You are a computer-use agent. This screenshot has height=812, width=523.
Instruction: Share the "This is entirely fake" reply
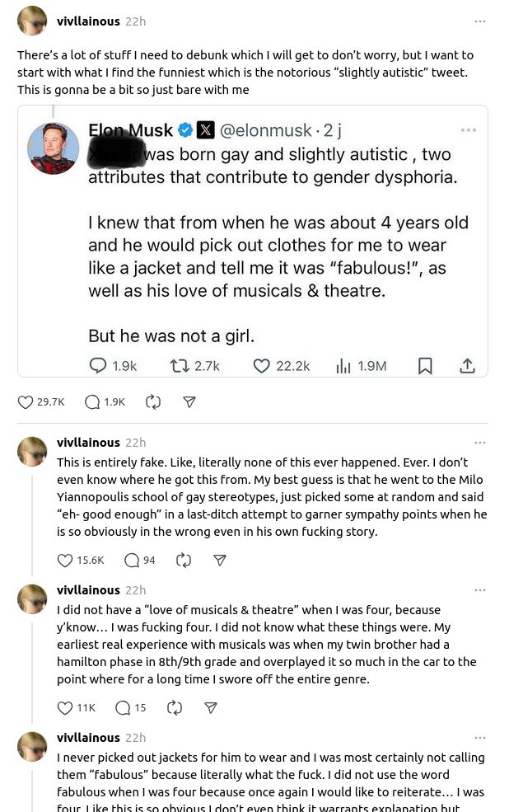point(220,560)
